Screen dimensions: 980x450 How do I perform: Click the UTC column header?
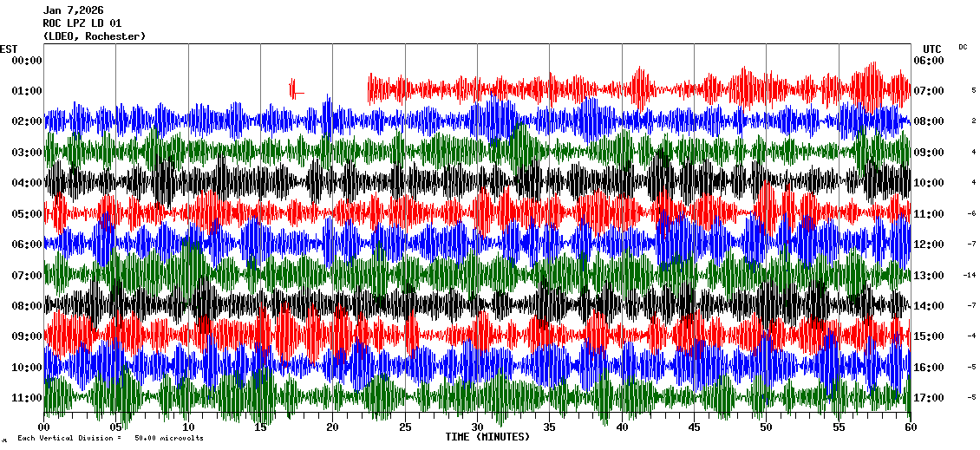[x=932, y=49]
